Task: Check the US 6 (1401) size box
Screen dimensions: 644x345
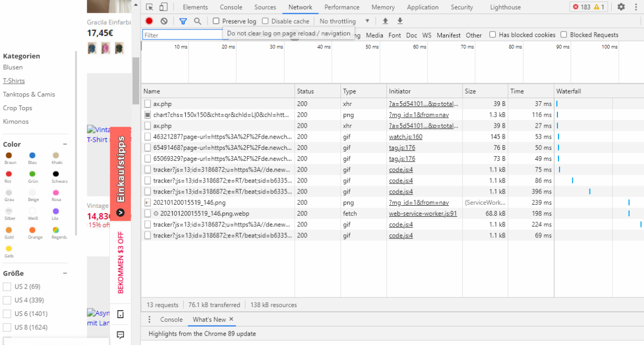Action: click(x=7, y=314)
